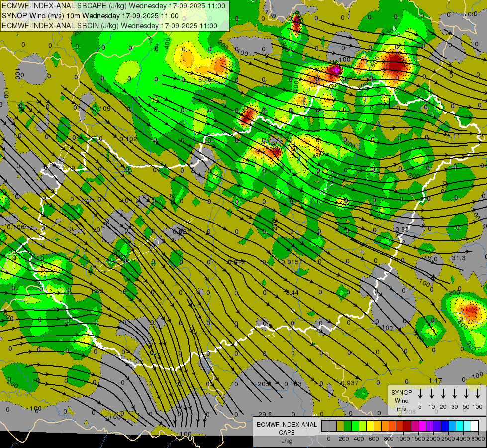The height and width of the screenshot is (448, 487).
Task: Click the 'J/kg' unit label in the legend
Action: click(287, 441)
